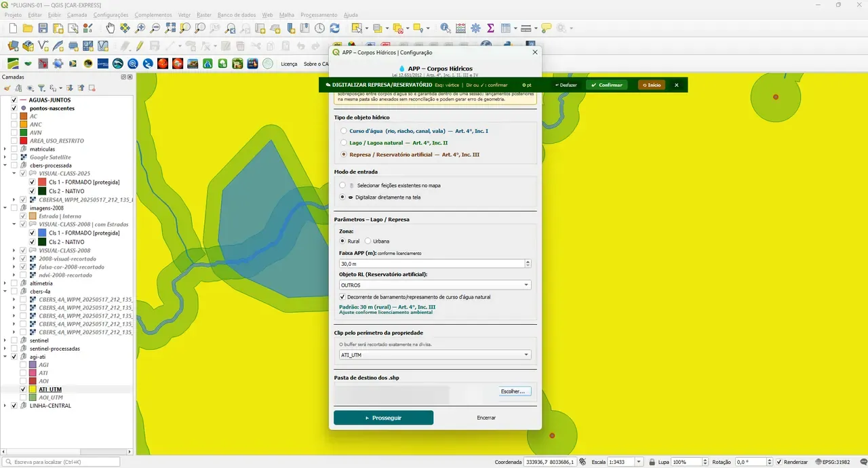
Task: Choose Selecionar feições existentes no mapa
Action: [x=342, y=185]
